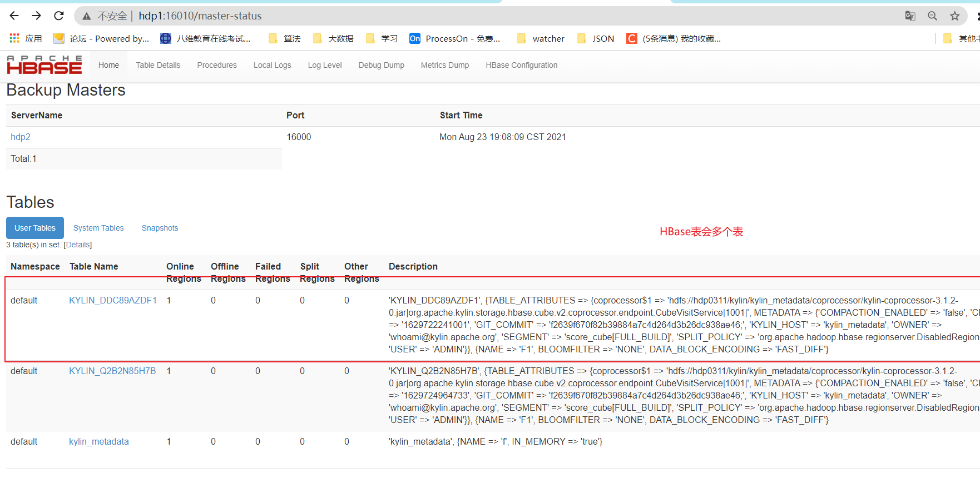Open the Log Level nav item
The image size is (980, 488).
[x=325, y=65]
